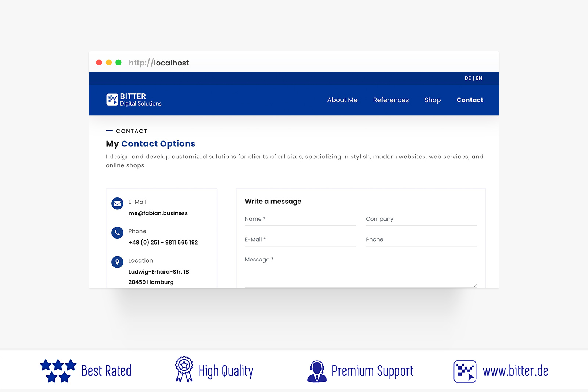
Task: Click the Message textarea resize handle
Action: (x=475, y=285)
